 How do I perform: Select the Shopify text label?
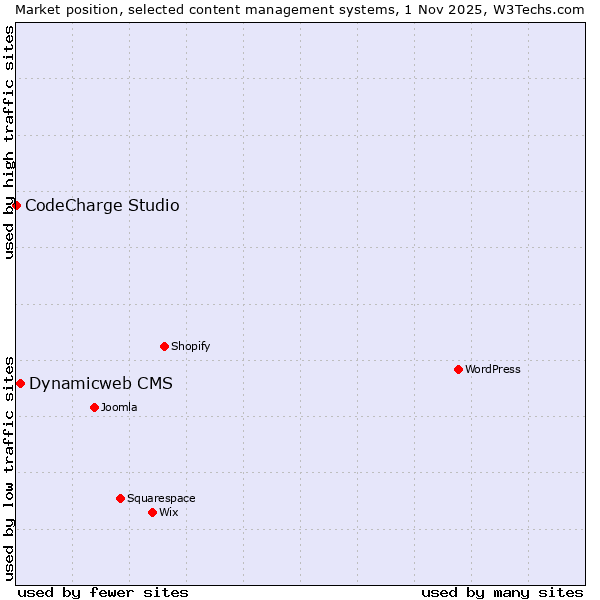[190, 347]
